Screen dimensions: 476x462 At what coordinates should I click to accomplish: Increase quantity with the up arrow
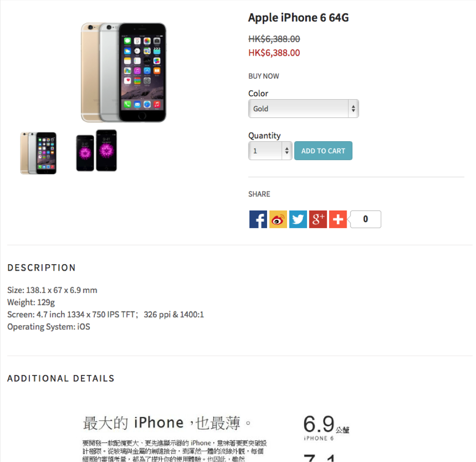[287, 148]
